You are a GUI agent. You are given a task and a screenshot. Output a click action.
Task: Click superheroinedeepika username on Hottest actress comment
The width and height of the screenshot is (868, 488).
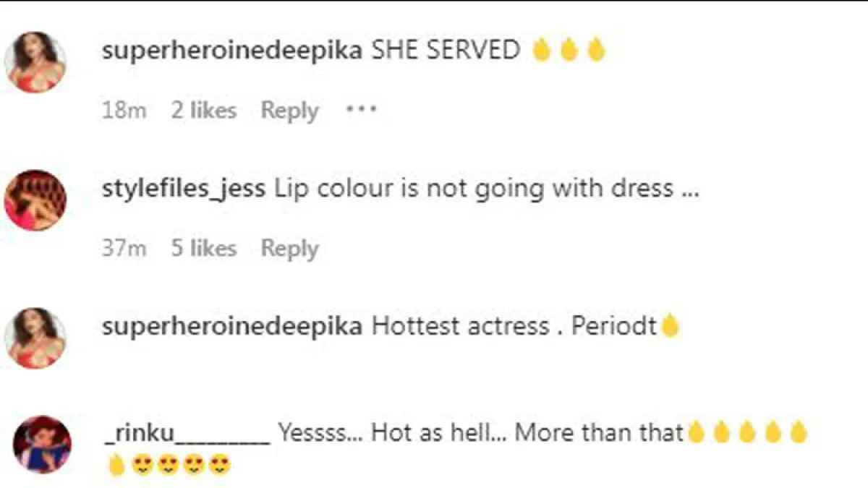click(x=231, y=326)
